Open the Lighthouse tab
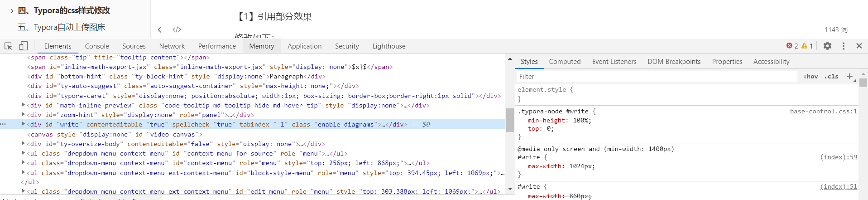868x200 pixels. point(389,46)
